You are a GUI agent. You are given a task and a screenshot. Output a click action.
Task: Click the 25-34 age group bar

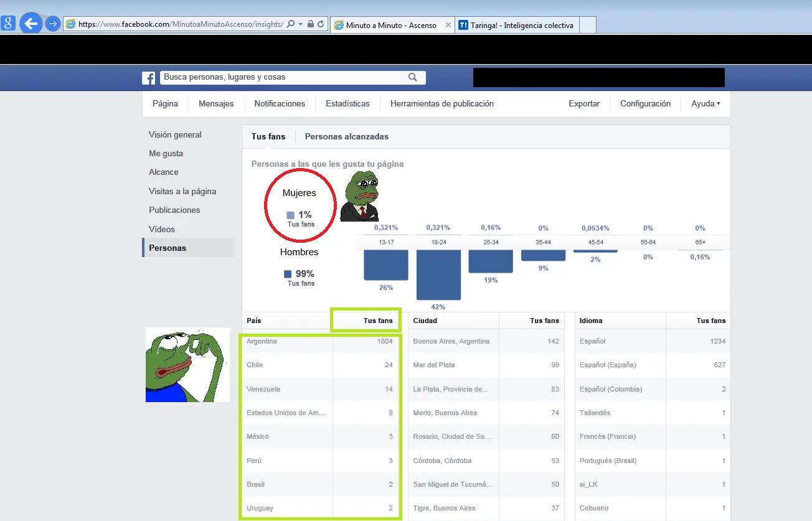(x=491, y=261)
